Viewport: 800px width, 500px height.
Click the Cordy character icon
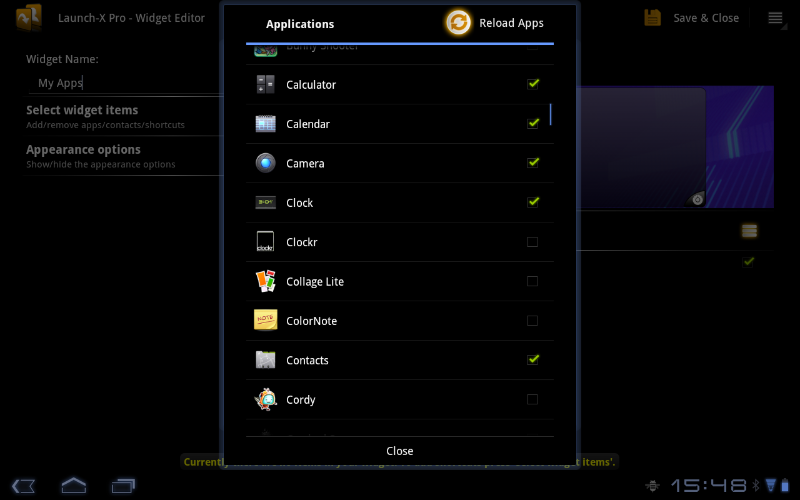click(x=265, y=399)
